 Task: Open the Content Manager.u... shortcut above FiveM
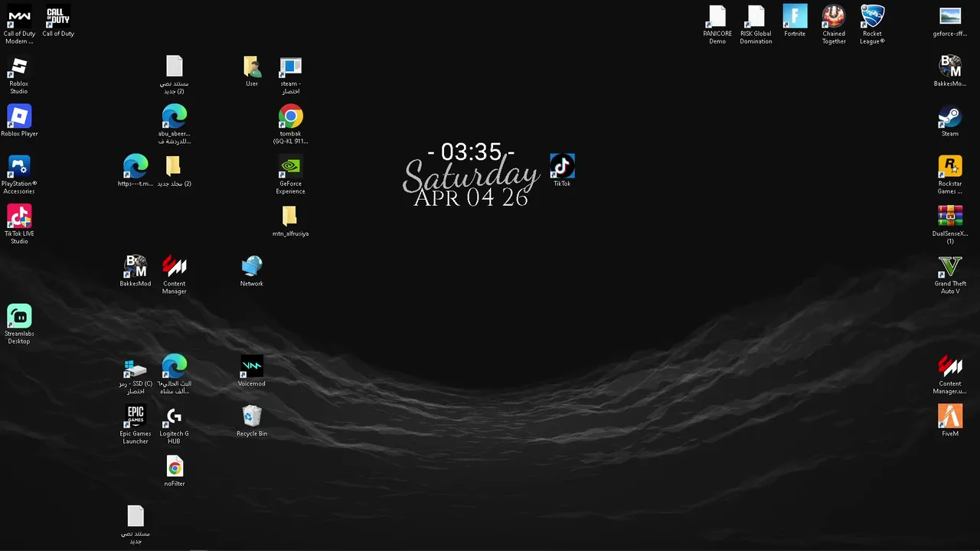[950, 374]
